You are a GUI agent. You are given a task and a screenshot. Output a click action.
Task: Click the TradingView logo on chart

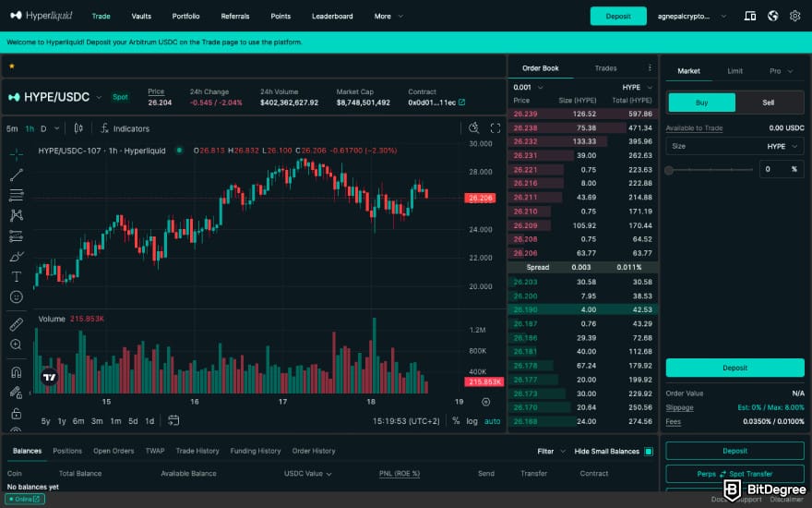tap(49, 377)
